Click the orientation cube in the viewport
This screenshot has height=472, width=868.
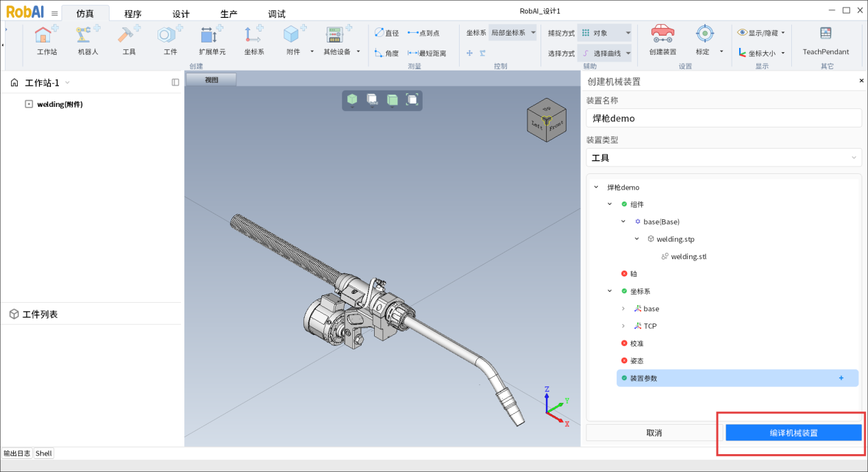(x=546, y=121)
